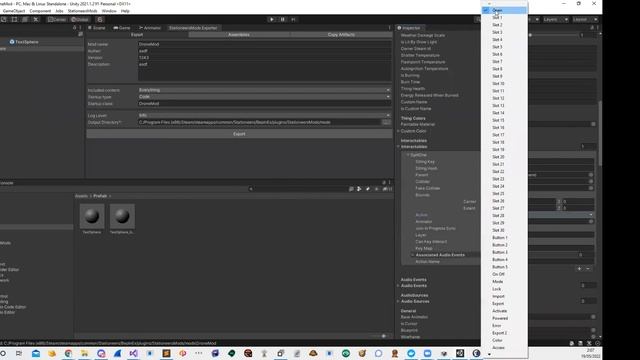Browse for the Output Directory
The width and height of the screenshot is (640, 360).
(x=386, y=122)
